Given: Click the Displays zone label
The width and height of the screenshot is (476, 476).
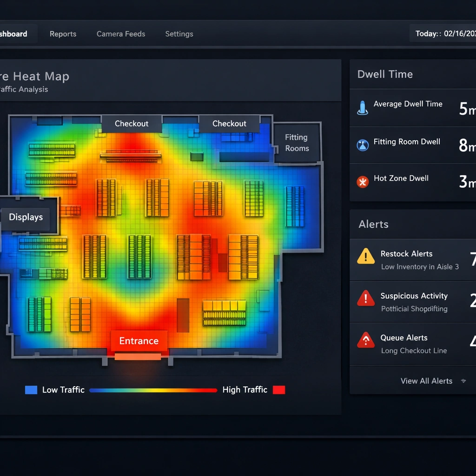Looking at the screenshot, I should (26, 217).
